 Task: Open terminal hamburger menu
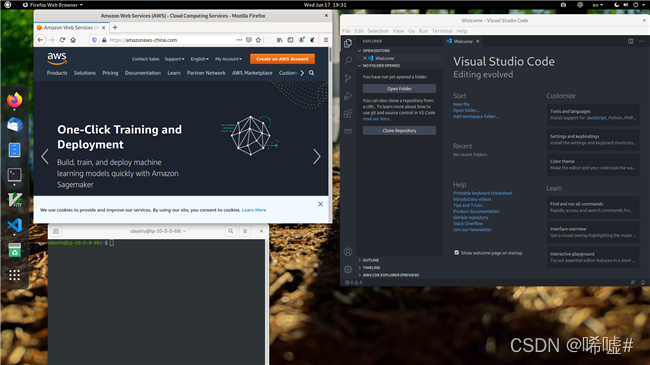tap(245, 231)
